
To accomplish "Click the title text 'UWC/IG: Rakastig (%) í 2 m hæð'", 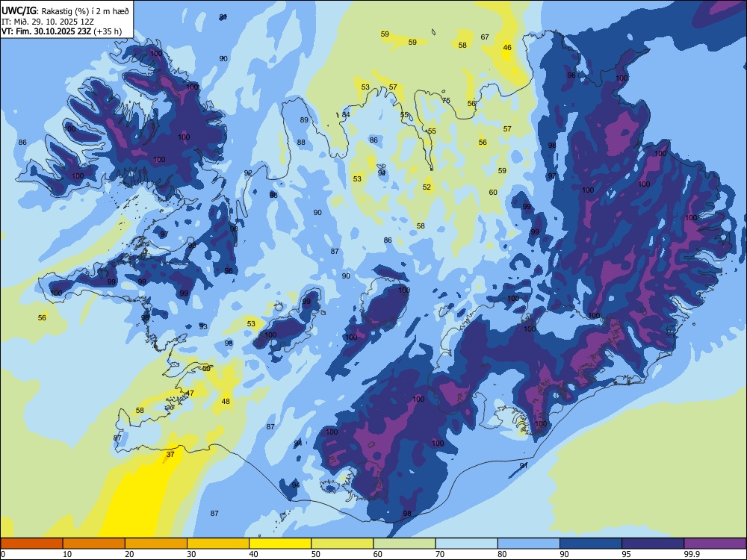I will (65, 11).
